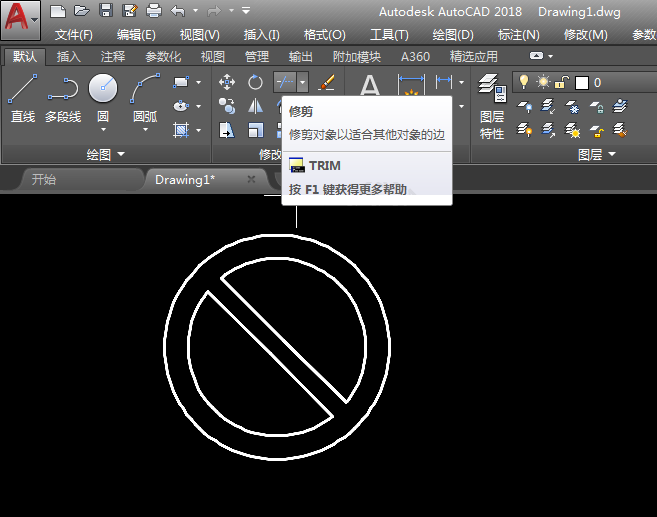657x517 pixels.
Task: Activate the Trim tool icon
Action: tap(285, 82)
